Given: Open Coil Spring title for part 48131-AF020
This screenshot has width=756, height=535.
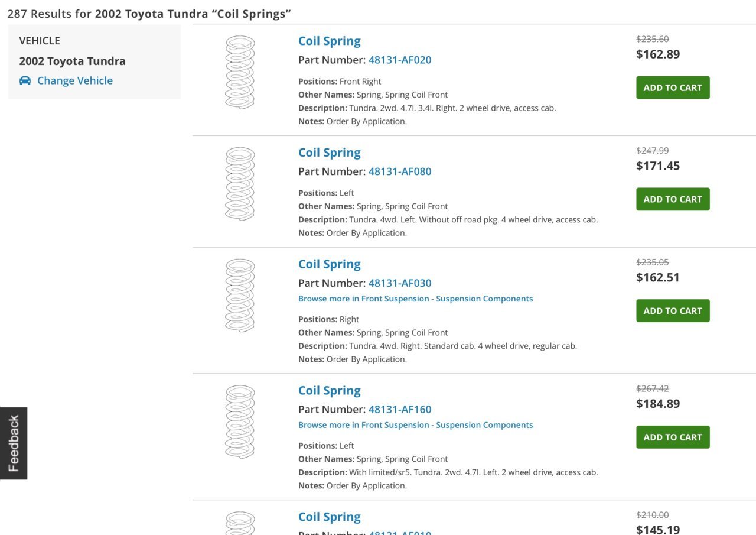Looking at the screenshot, I should pyautogui.click(x=329, y=41).
